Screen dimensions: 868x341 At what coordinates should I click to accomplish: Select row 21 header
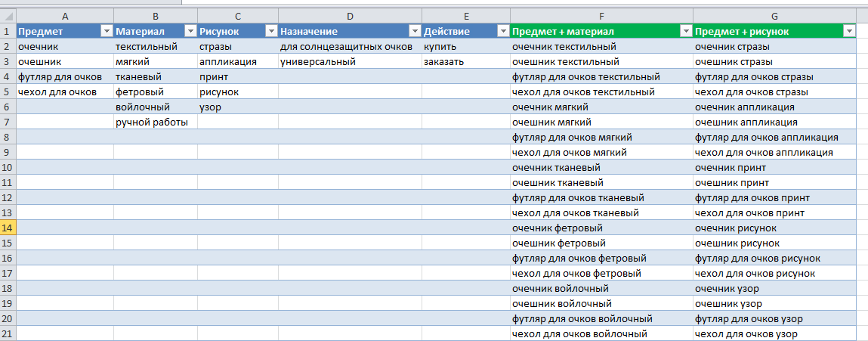tap(8, 333)
